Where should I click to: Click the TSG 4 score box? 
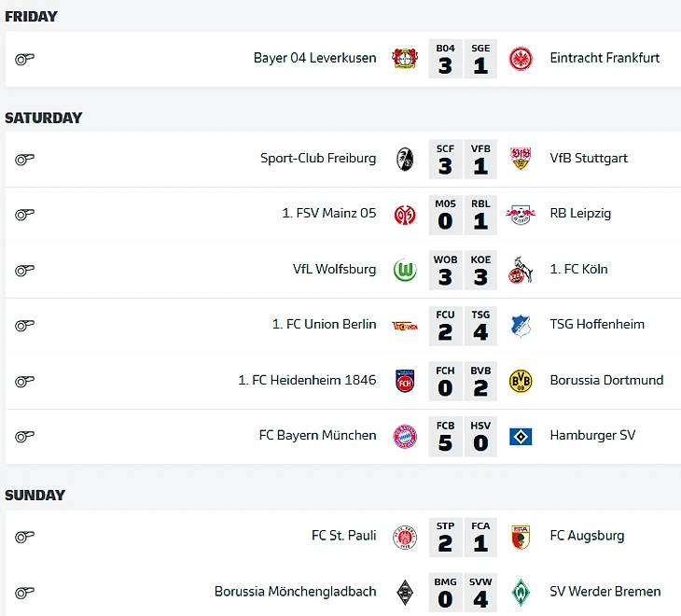(x=480, y=326)
